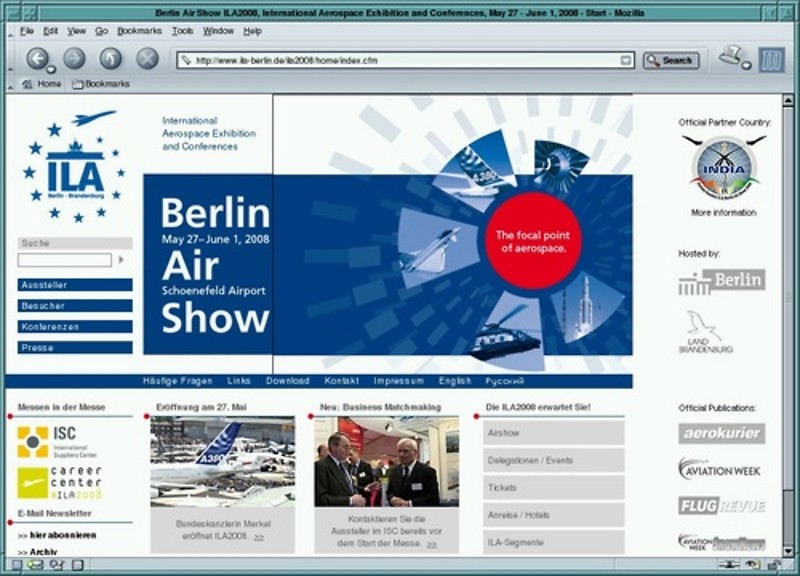The height and width of the screenshot is (576, 800).
Task: Click 'More information' under India emblem
Action: (x=723, y=213)
